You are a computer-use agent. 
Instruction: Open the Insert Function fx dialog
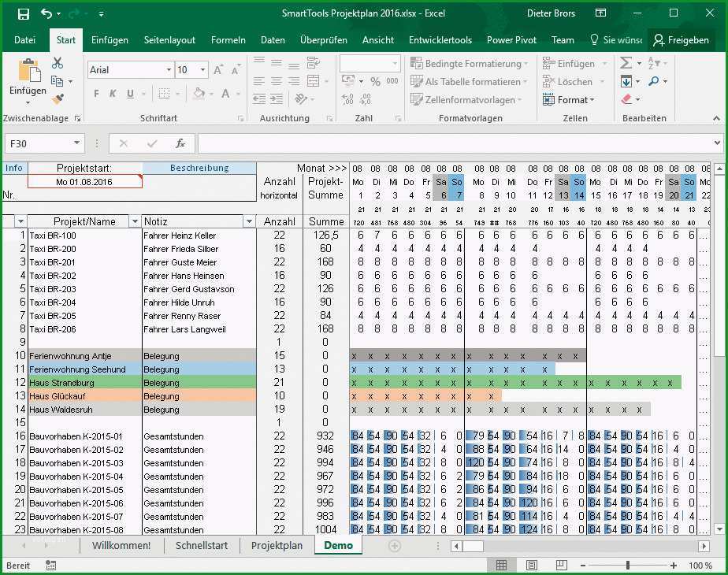[180, 144]
